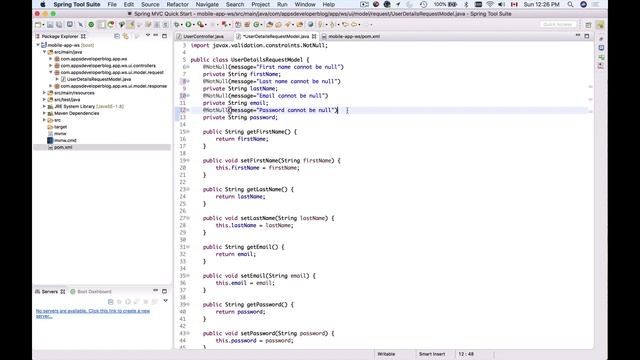
Task: Click Collapse All icon in Package Explorer
Action: pyautogui.click(x=117, y=36)
